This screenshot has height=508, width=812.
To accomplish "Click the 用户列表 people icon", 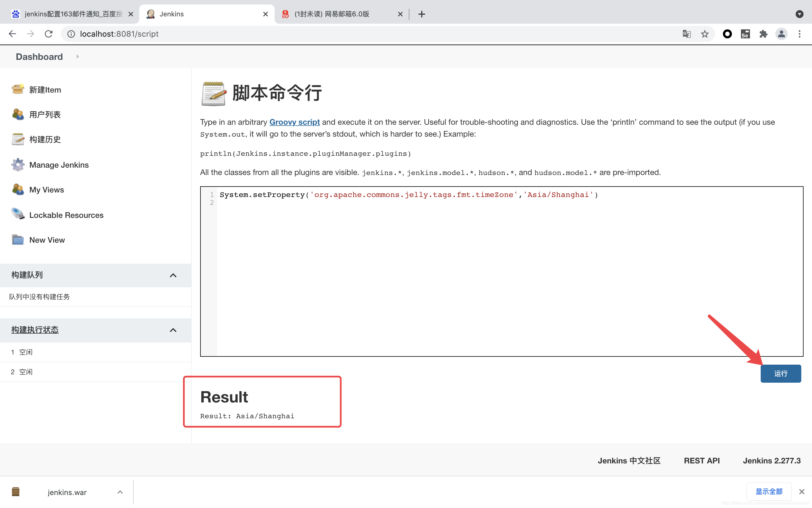I will point(18,114).
